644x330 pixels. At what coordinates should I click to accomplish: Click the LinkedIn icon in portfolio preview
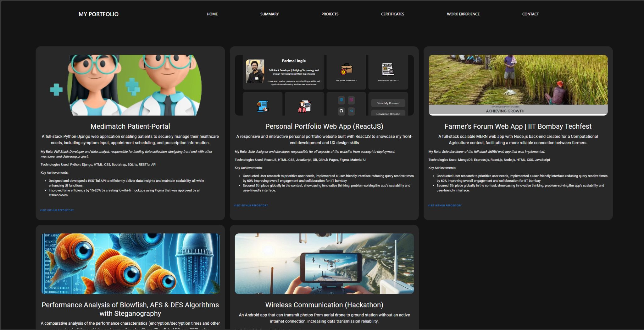pos(341,100)
